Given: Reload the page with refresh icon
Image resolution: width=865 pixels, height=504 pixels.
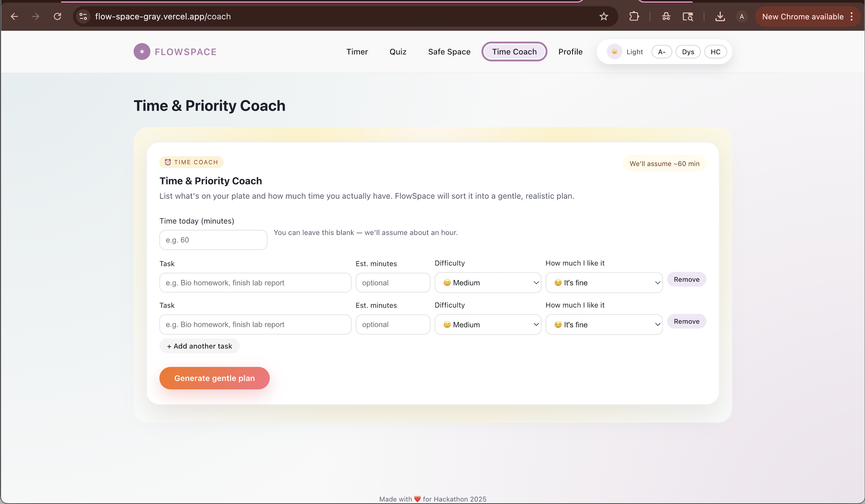Looking at the screenshot, I should [x=57, y=16].
